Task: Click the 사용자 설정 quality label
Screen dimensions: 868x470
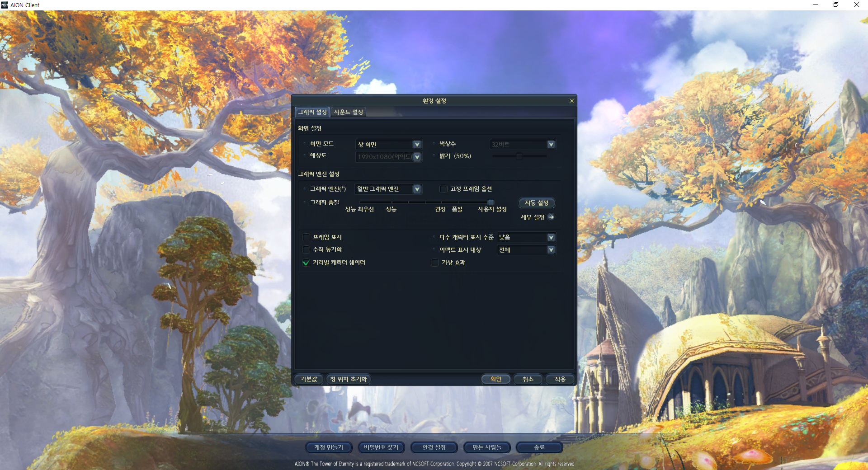Action: click(x=492, y=209)
